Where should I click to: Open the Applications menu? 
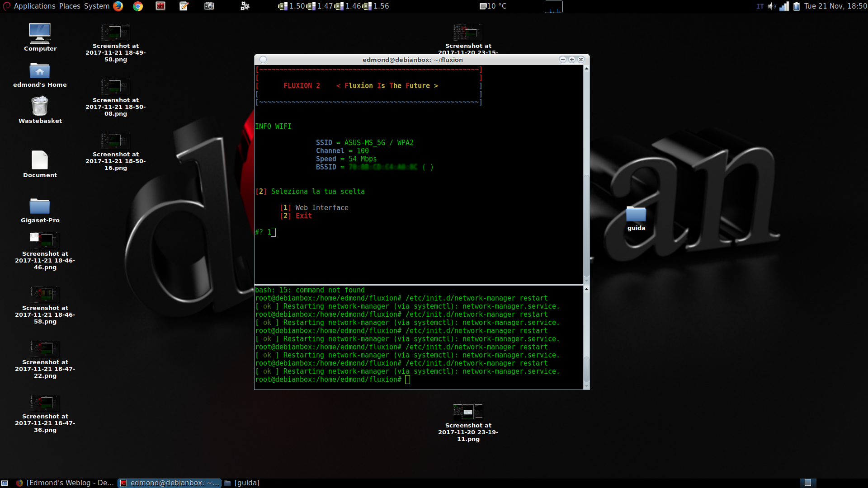pos(34,6)
